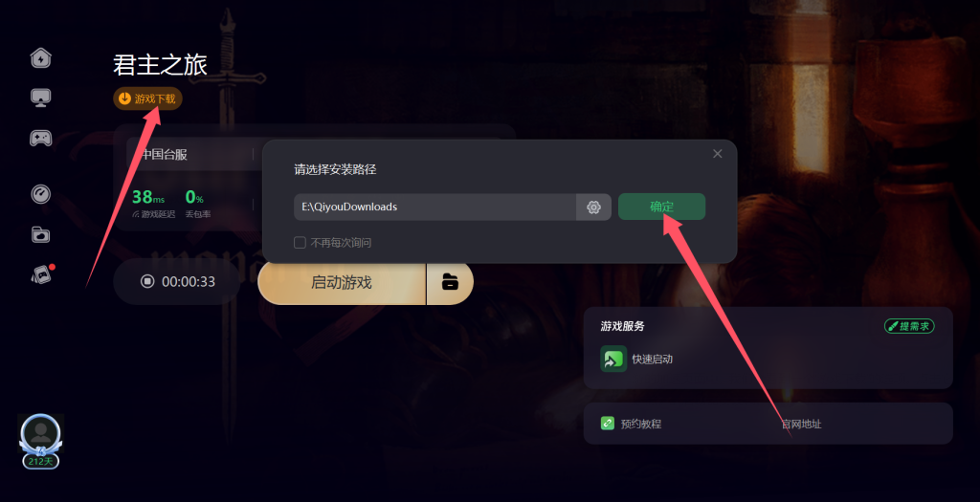
Task: Close the install path dialog
Action: 718,154
